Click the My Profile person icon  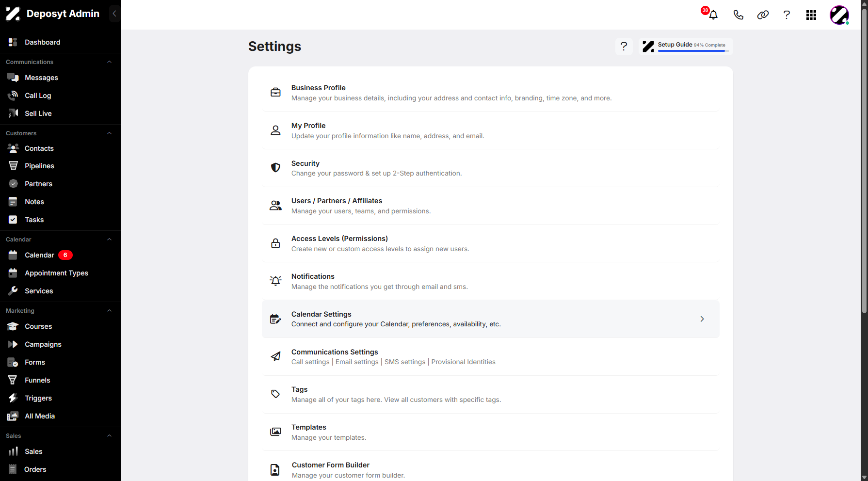(x=275, y=130)
